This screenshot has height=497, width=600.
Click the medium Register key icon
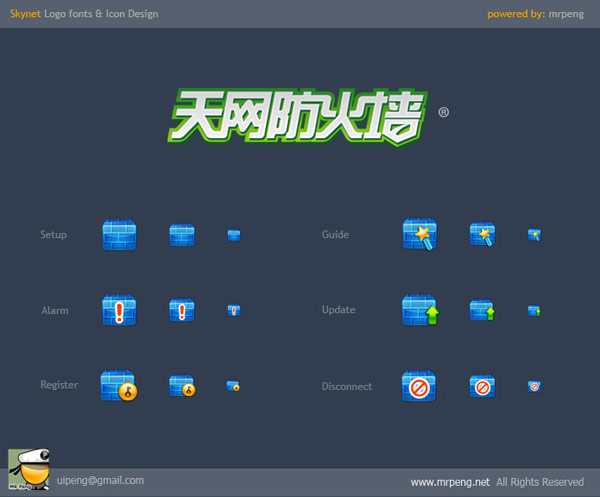click(x=182, y=385)
